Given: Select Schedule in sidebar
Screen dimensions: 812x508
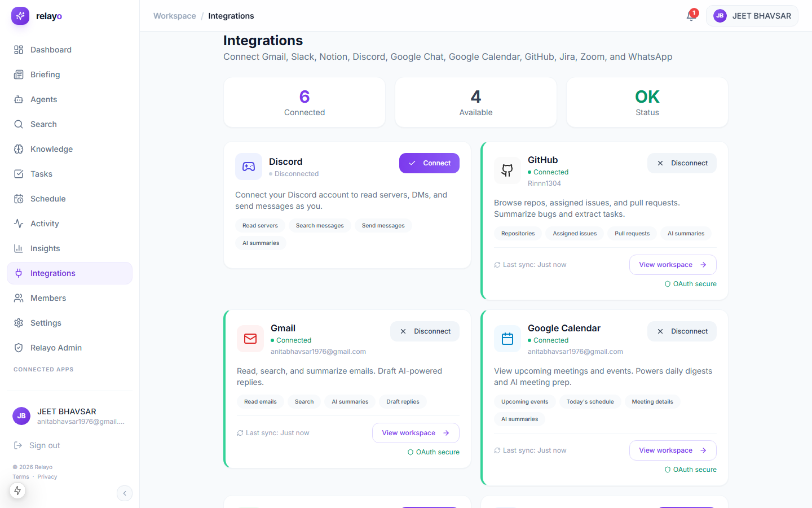Looking at the screenshot, I should (70, 199).
